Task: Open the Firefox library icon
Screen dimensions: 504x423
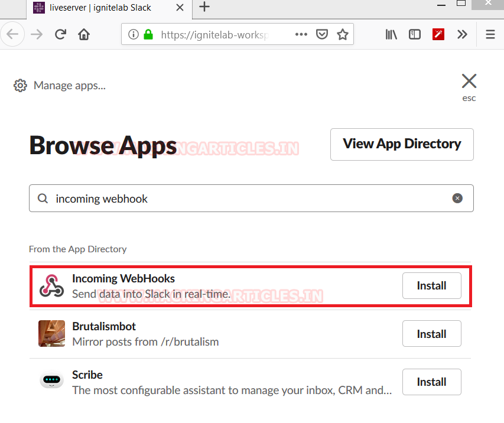Action: [x=391, y=34]
